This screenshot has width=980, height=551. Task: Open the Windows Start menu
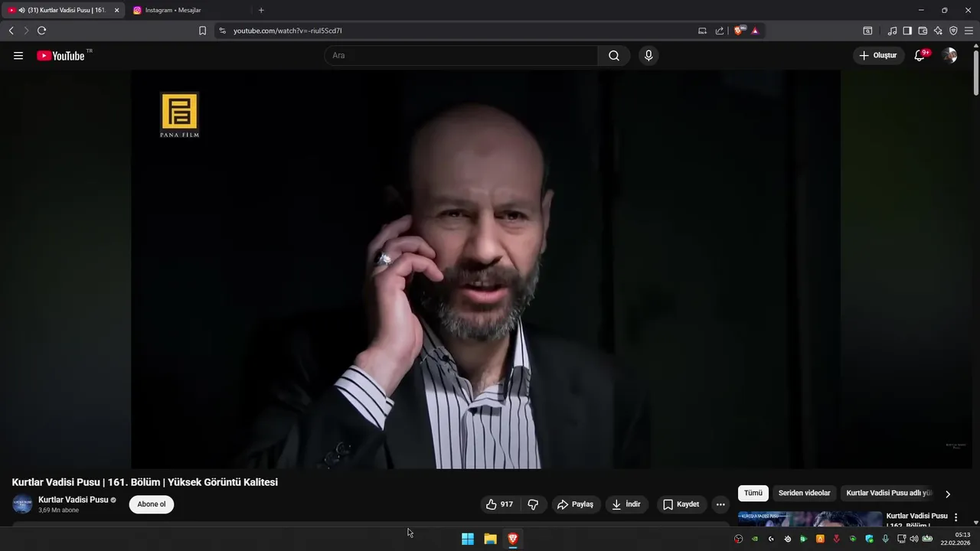pos(468,539)
